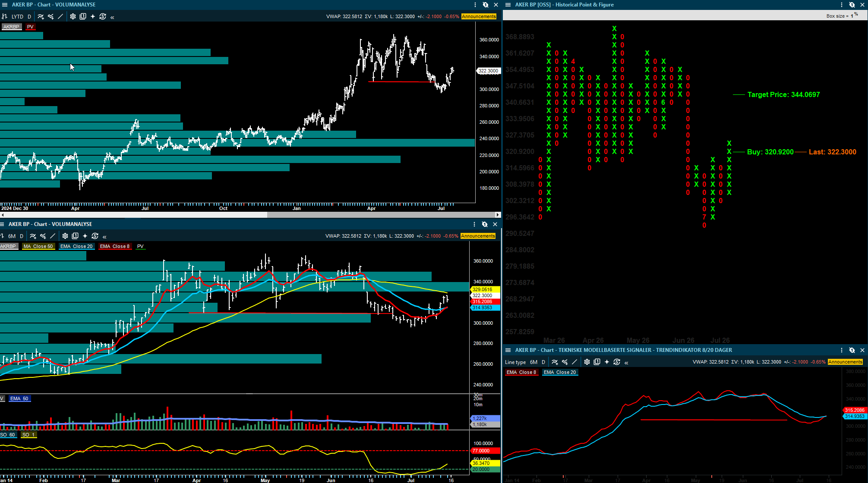Click link-instrument icon in bottom 6M chart title bar
868x483 pixels.
[x=485, y=224]
